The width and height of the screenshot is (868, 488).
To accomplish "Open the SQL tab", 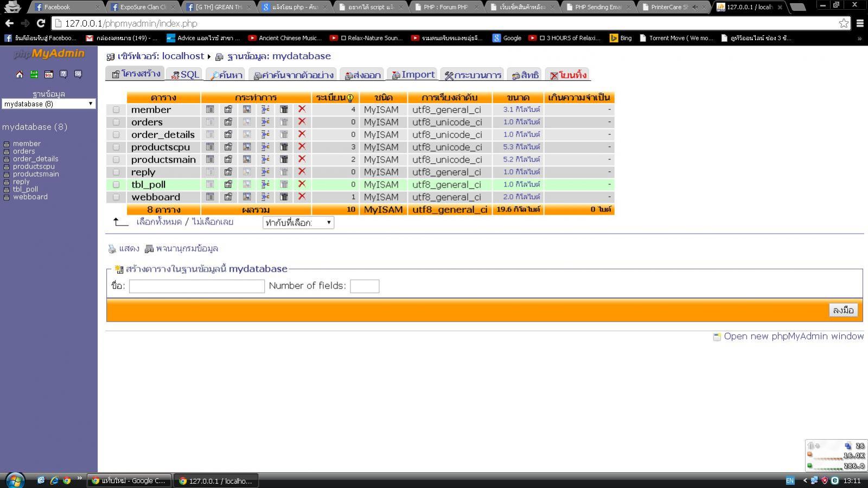I will click(186, 75).
